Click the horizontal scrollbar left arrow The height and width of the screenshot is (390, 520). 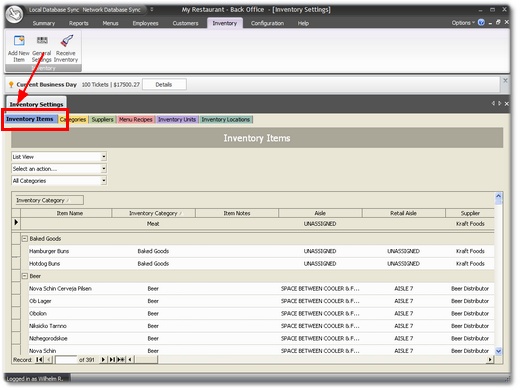(x=130, y=360)
